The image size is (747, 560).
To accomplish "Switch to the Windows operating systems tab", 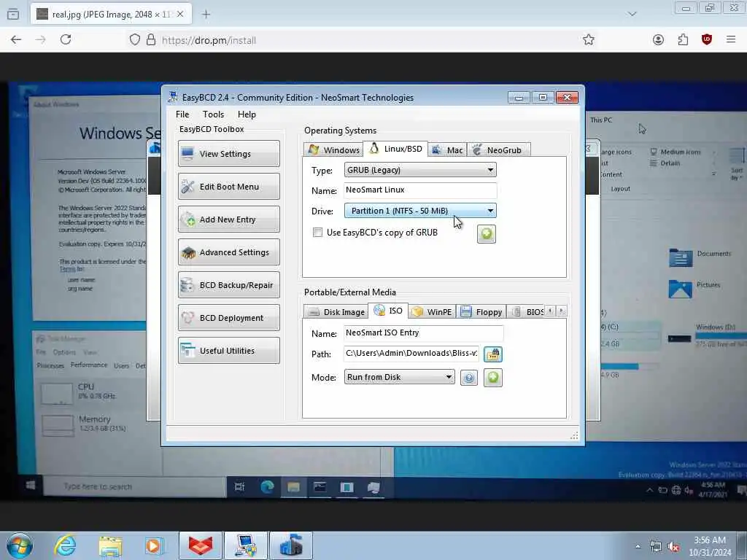I will [333, 149].
